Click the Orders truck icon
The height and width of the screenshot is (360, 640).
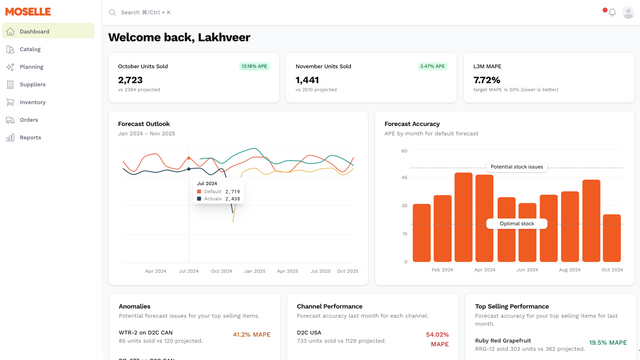tap(10, 120)
